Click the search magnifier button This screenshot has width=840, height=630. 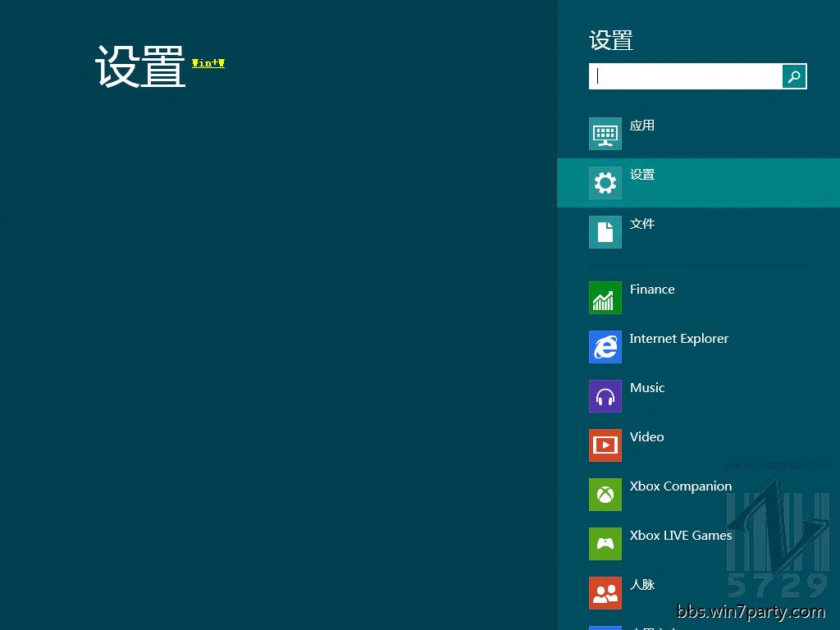tap(794, 76)
